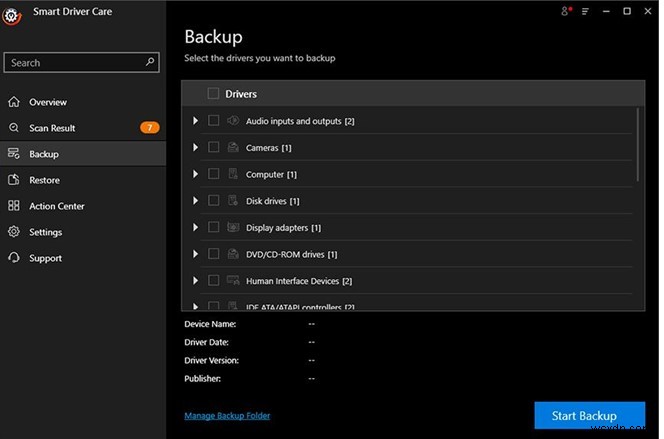This screenshot has height=439, width=664.
Task: Select the Display adapters checkbox
Action: pyautogui.click(x=214, y=227)
